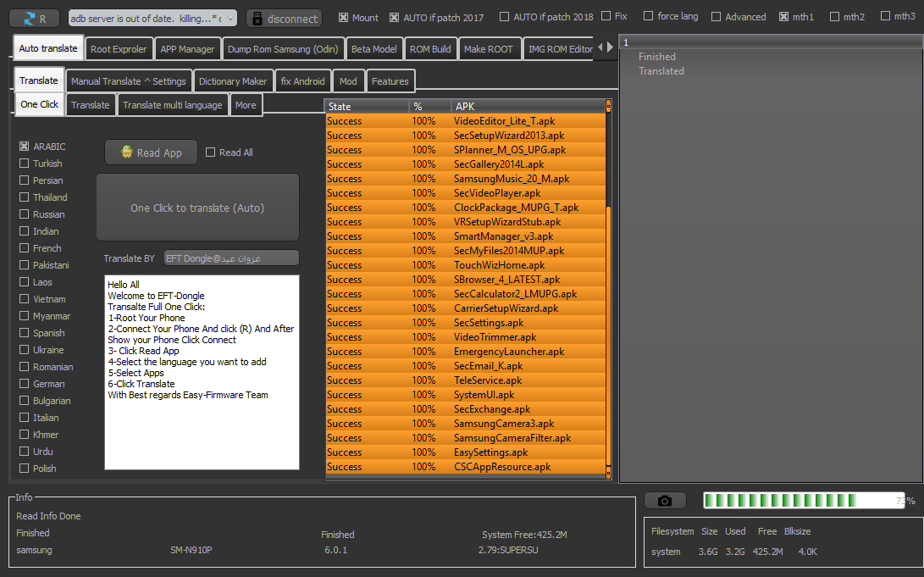This screenshot has height=577, width=924.
Task: Click the green progress bar
Action: pos(804,501)
